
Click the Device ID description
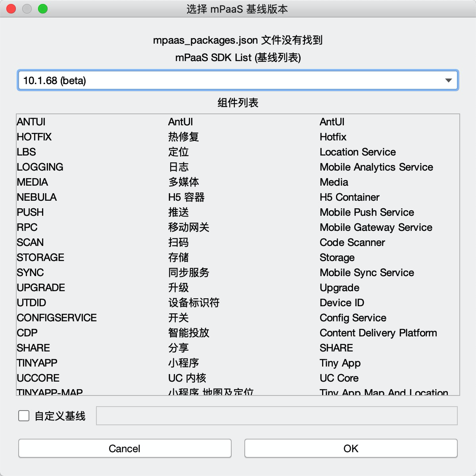342,303
